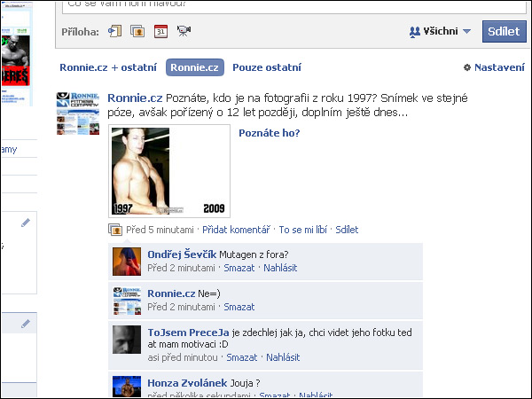Image resolution: width=532 pixels, height=399 pixels.
Task: Click the text 'Před 5 minutami' timestamp
Action: coord(160,230)
